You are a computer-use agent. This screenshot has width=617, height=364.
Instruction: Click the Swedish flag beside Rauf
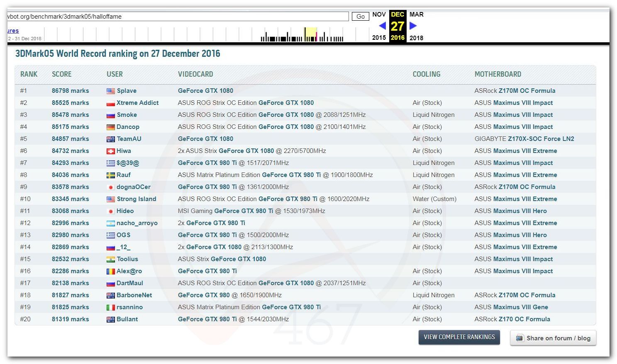[111, 175]
